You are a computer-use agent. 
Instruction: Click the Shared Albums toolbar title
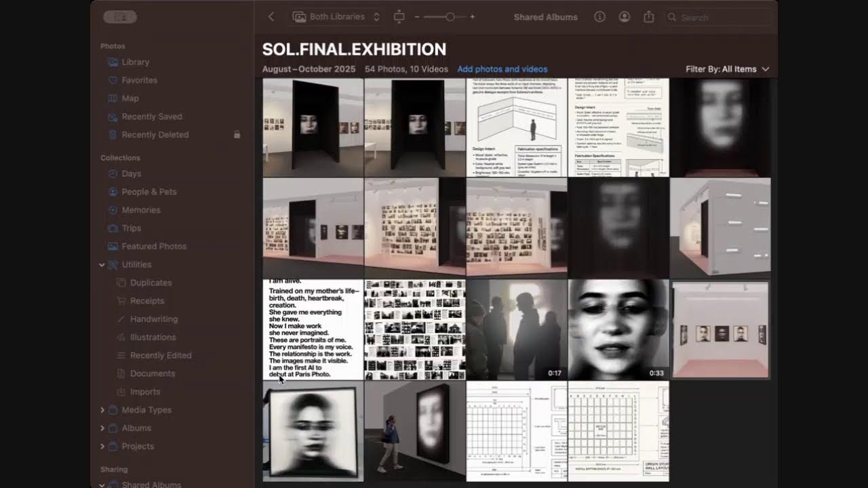coord(546,17)
